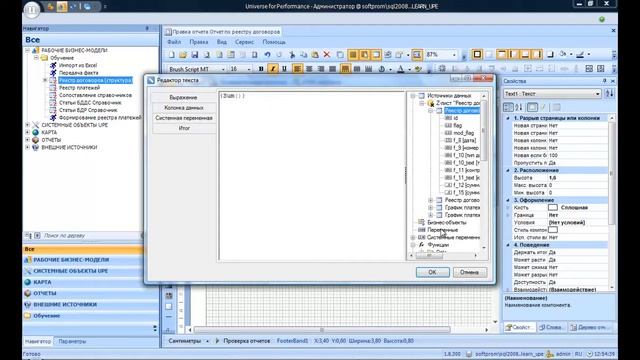640x360 pixels.
Task: Click inside the expression text area
Action: tap(312, 176)
